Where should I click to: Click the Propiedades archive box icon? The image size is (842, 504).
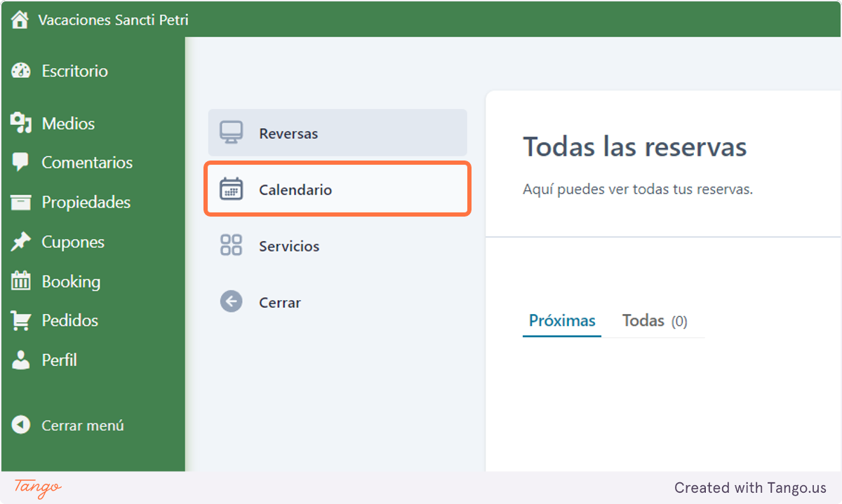click(21, 203)
